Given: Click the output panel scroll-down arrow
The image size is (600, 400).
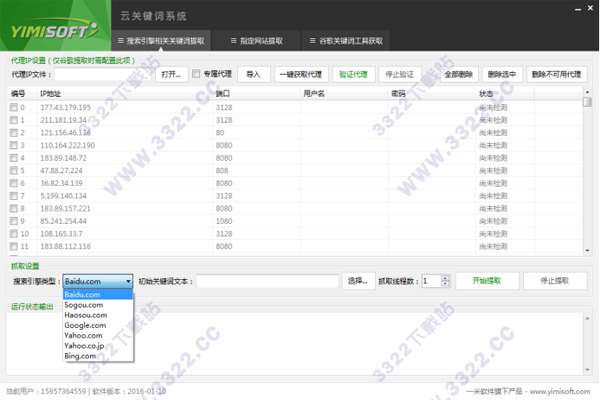Looking at the screenshot, I should tap(587, 370).
